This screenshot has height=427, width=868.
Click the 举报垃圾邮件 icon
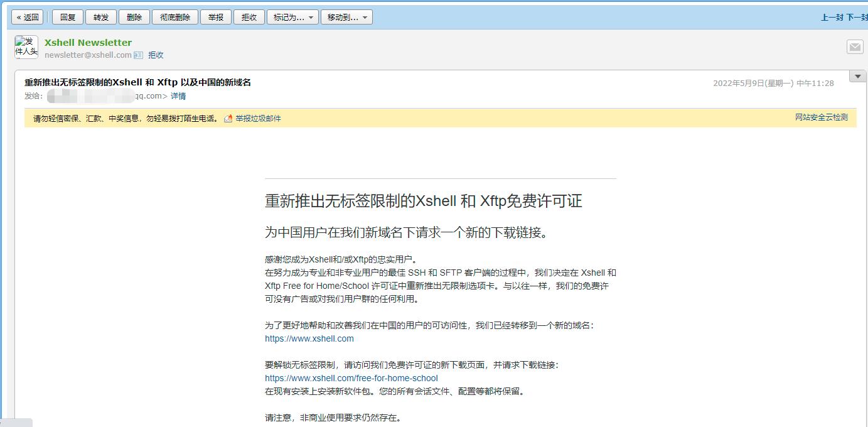pos(228,118)
